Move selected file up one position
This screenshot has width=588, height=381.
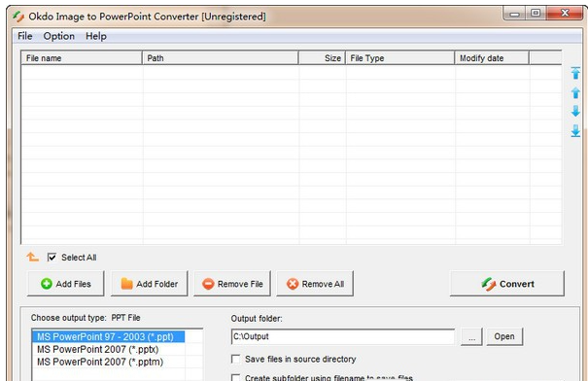(575, 92)
